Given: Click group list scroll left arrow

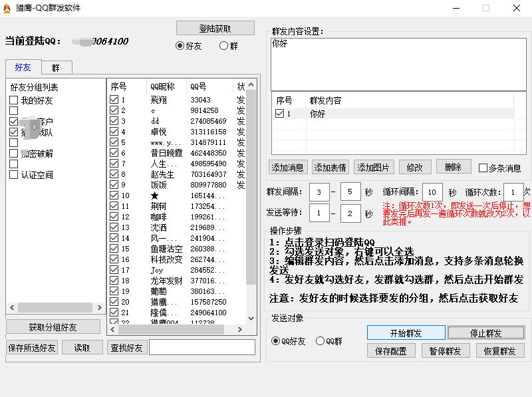Looking at the screenshot, I should [12, 307].
